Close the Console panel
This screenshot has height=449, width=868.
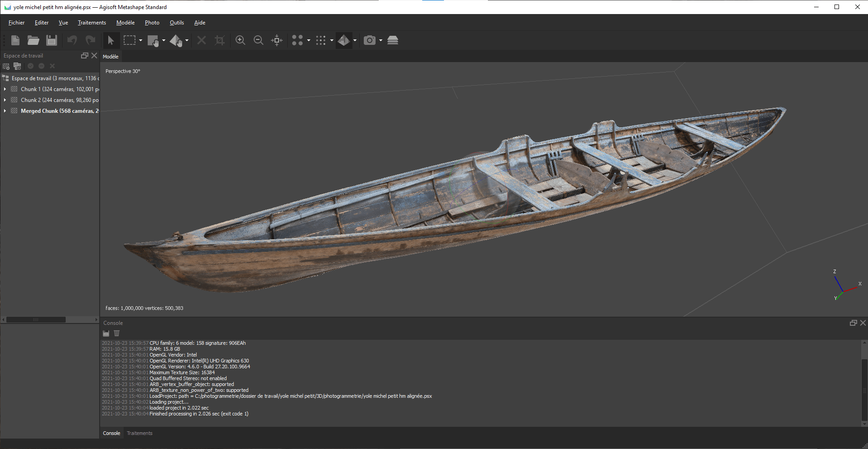coord(863,323)
